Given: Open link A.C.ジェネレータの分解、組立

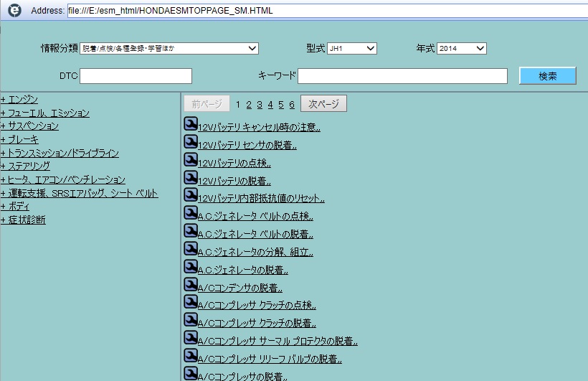Looking at the screenshot, I should point(255,253).
